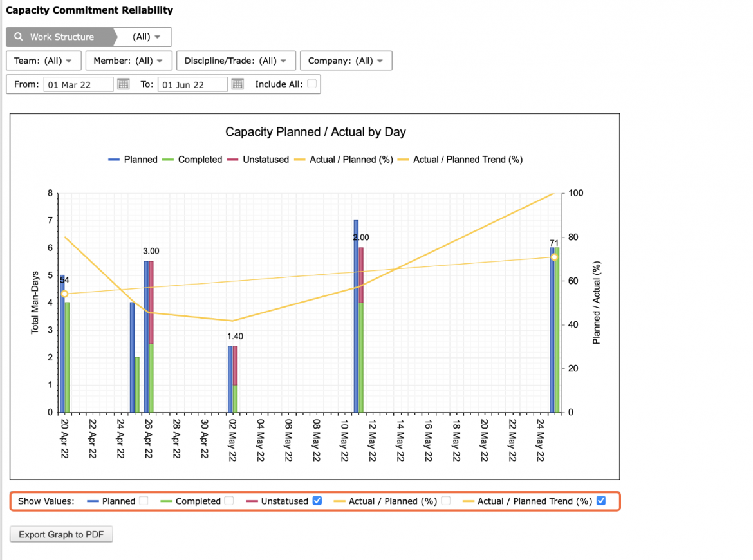Click the 11 May 22 planned blue bar
Image resolution: width=753 pixels, height=560 pixels.
click(356, 316)
